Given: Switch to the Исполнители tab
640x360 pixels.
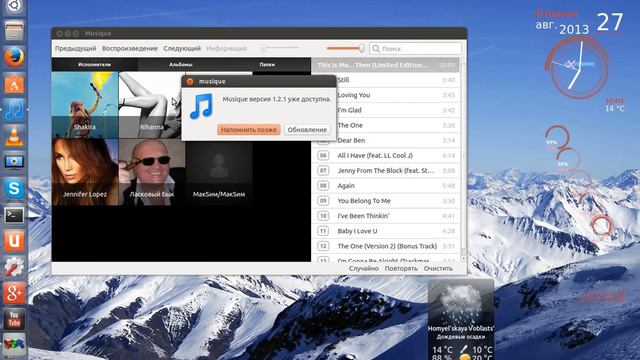Looking at the screenshot, I should click(94, 64).
